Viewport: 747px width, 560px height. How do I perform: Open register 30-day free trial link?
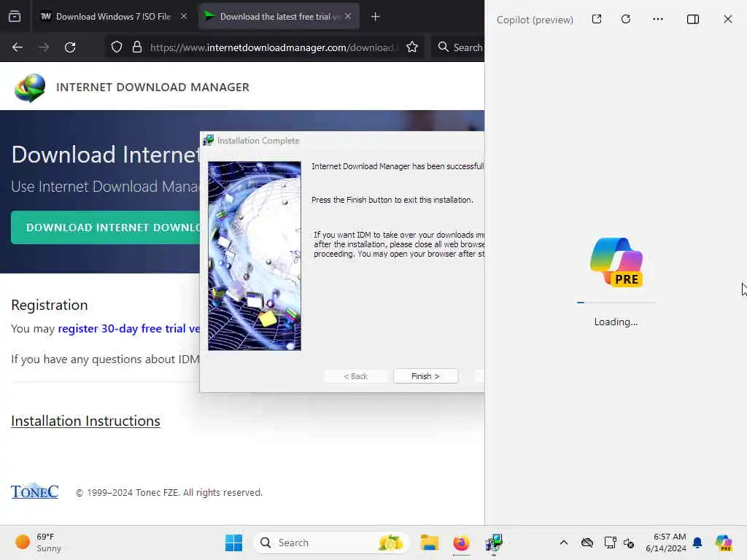pos(128,329)
